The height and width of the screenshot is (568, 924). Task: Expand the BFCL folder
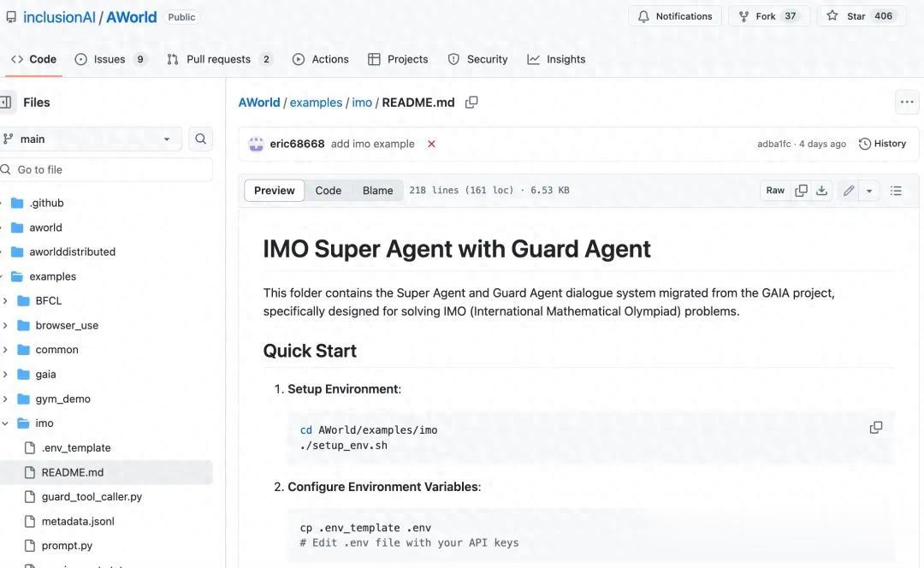(x=5, y=301)
